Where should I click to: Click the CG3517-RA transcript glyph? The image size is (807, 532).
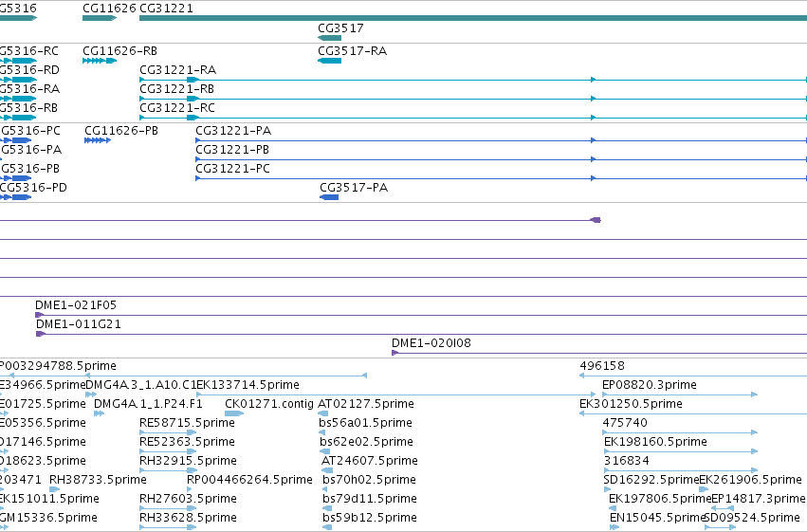click(x=329, y=61)
